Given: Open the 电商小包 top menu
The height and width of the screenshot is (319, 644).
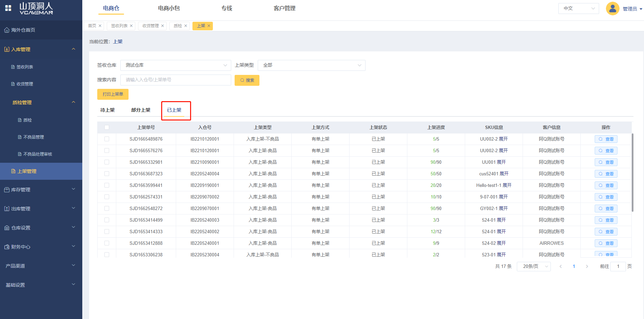Looking at the screenshot, I should (x=169, y=8).
